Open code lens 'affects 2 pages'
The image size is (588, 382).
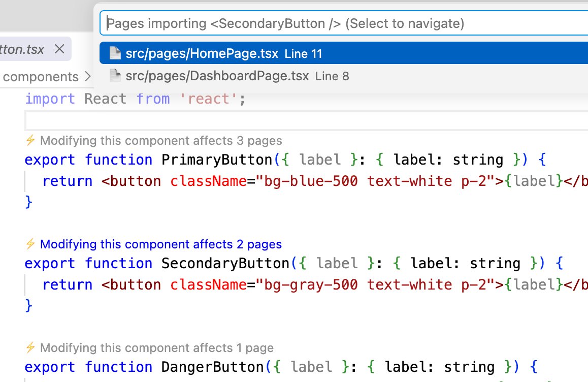pyautogui.click(x=161, y=244)
